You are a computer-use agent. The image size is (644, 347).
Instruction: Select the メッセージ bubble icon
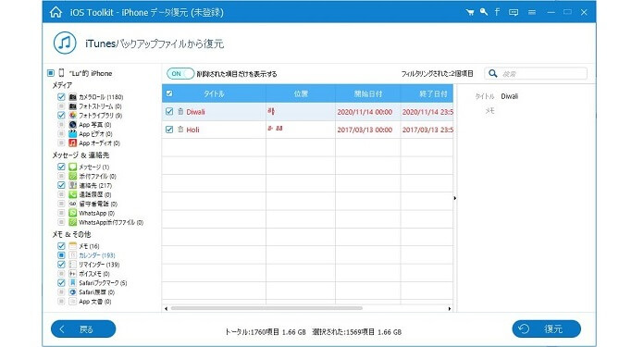(x=73, y=167)
